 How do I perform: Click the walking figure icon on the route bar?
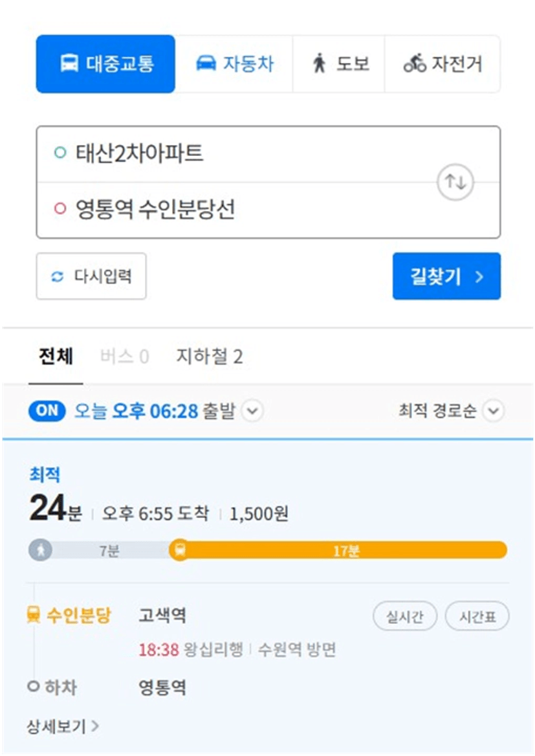pyautogui.click(x=41, y=550)
